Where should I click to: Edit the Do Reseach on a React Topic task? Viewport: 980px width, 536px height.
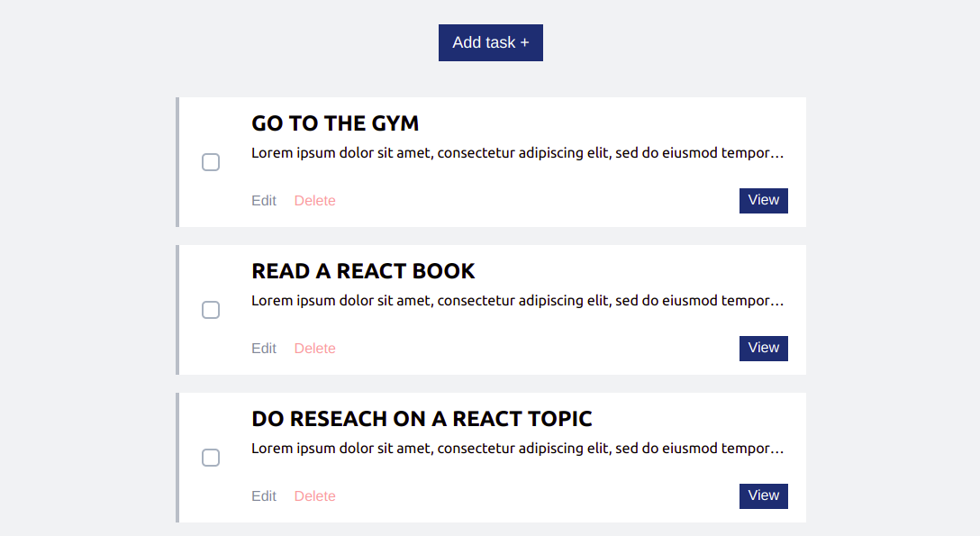[x=264, y=496]
